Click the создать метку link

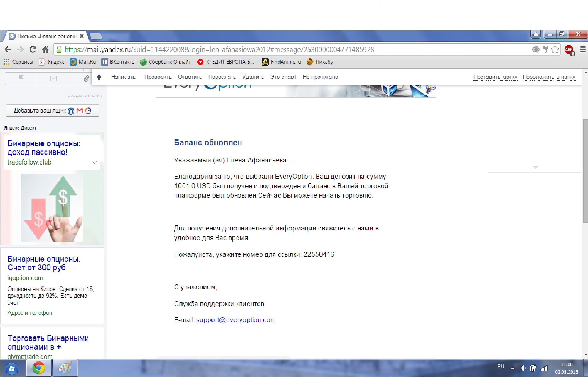[x=85, y=95]
